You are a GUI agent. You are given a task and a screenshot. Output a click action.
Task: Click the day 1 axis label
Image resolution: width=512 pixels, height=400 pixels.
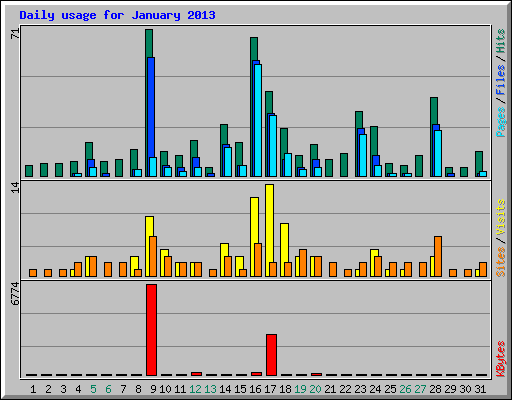click(33, 389)
